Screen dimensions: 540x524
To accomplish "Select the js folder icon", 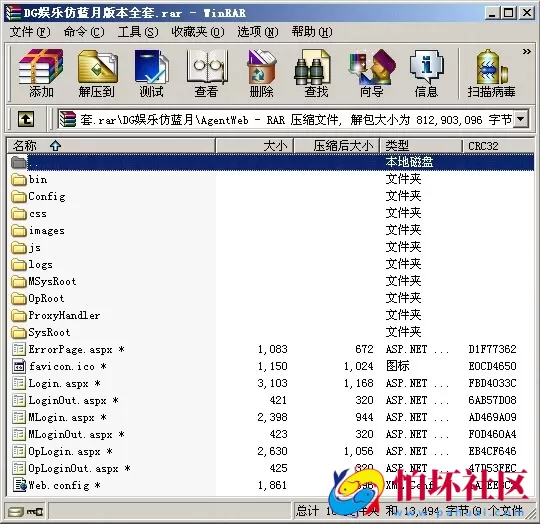I will click(x=19, y=248).
